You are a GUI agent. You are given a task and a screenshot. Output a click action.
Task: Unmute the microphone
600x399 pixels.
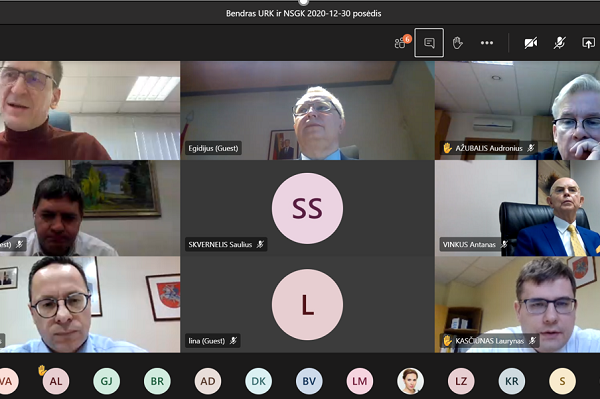click(x=559, y=43)
